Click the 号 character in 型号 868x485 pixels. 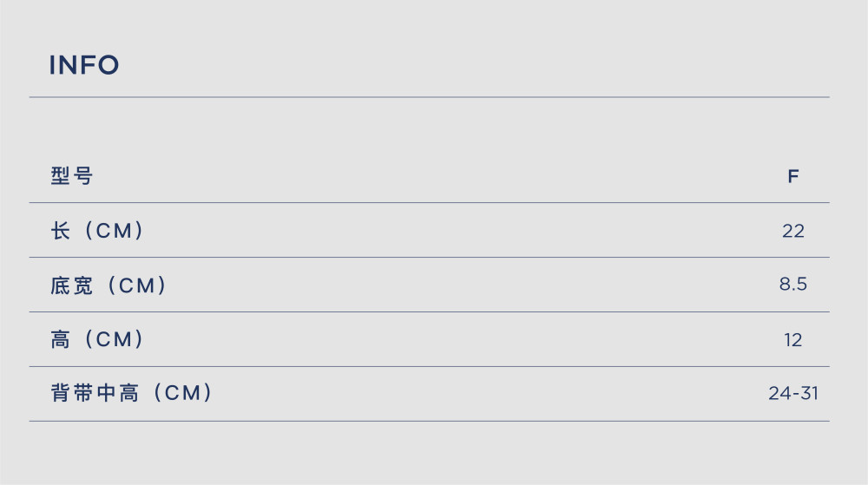coord(83,176)
